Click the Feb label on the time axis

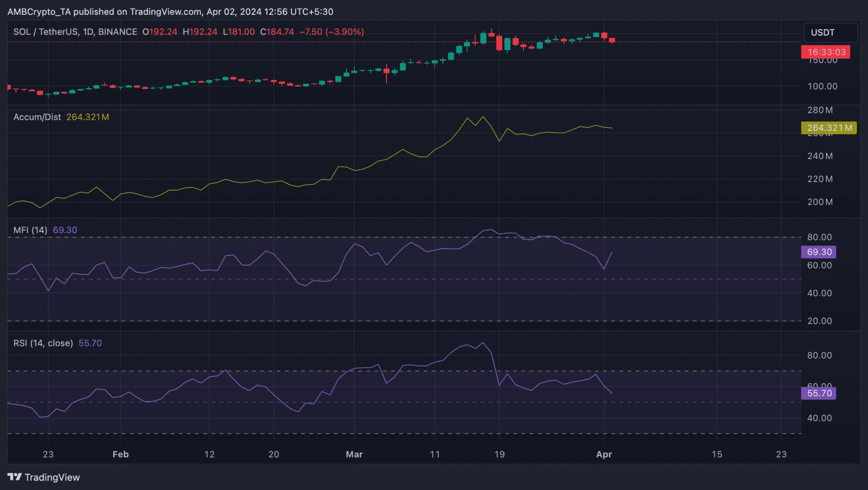120,454
